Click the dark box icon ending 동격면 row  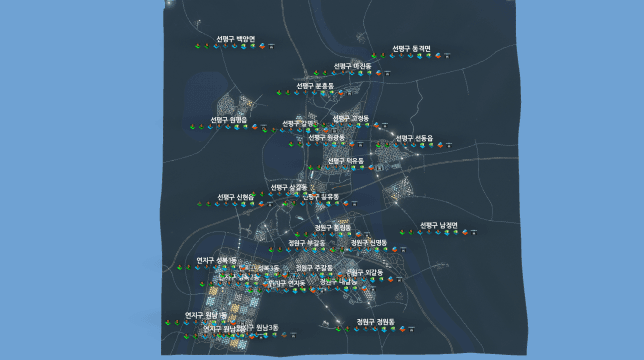(447, 55)
